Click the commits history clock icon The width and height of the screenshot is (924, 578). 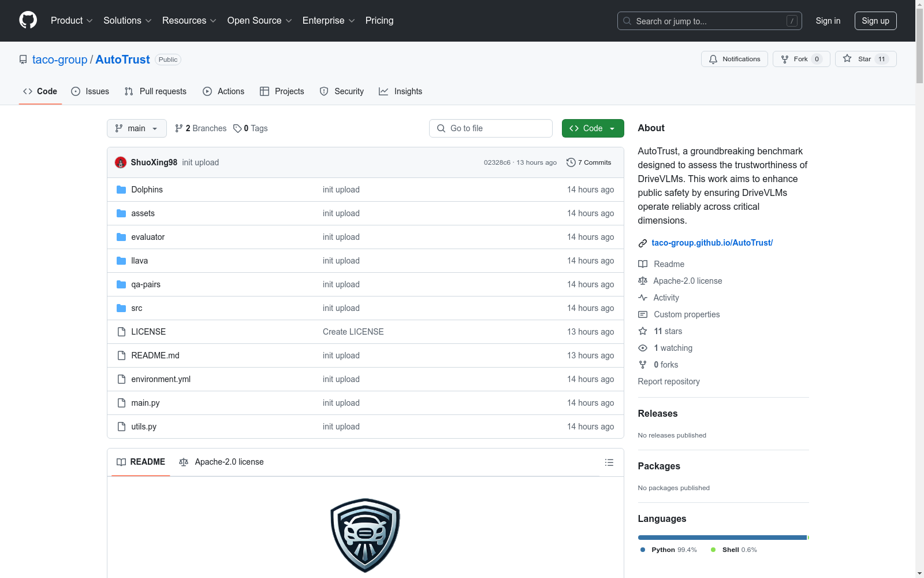(x=571, y=162)
